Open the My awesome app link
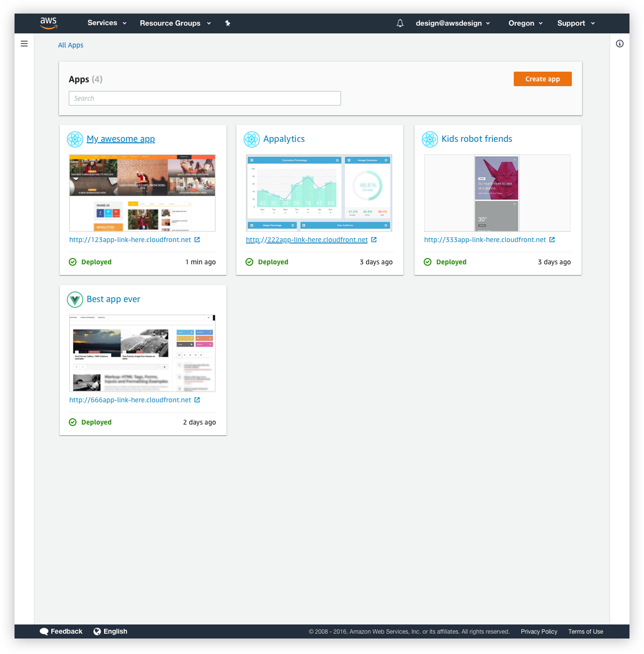644x654 pixels. (121, 139)
